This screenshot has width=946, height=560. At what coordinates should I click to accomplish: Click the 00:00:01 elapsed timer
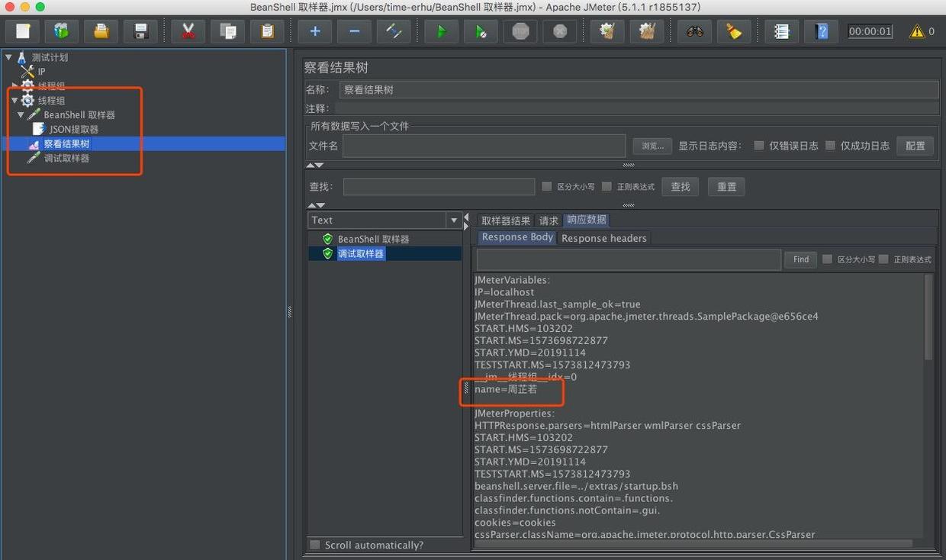point(870,31)
